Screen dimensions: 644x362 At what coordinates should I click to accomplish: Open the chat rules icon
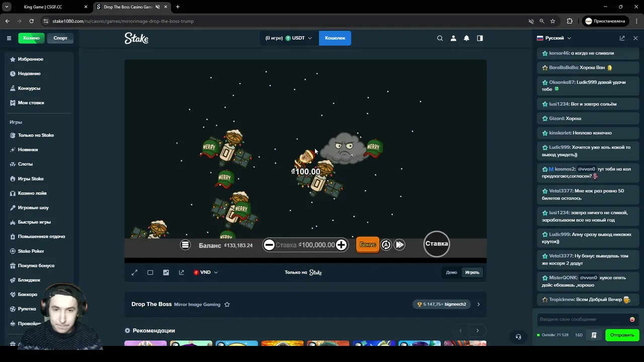(594, 335)
